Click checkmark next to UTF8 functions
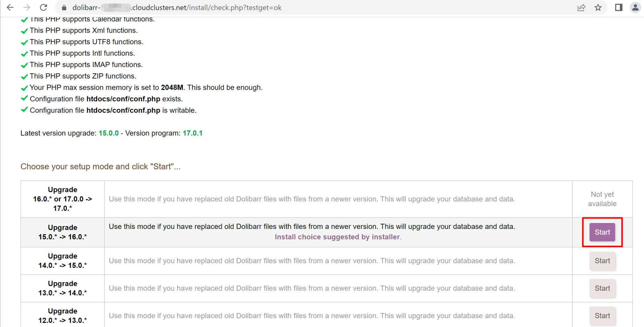This screenshot has height=327, width=644. tap(24, 42)
